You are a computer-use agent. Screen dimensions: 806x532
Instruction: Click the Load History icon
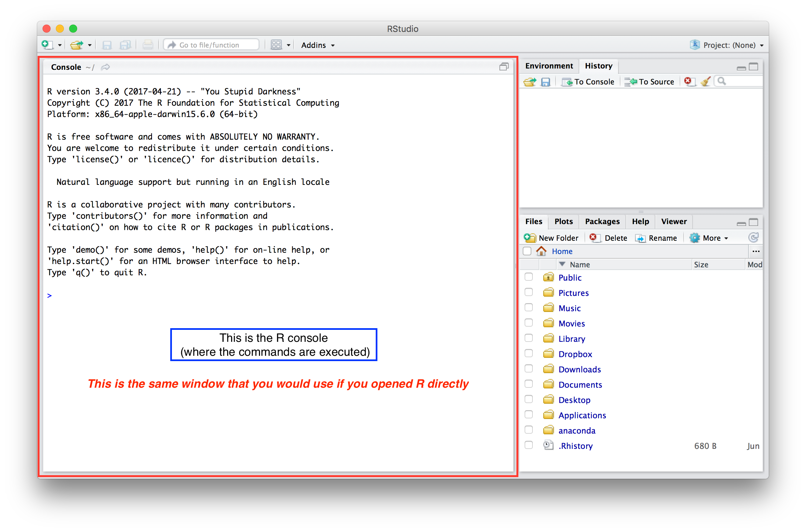pos(530,82)
